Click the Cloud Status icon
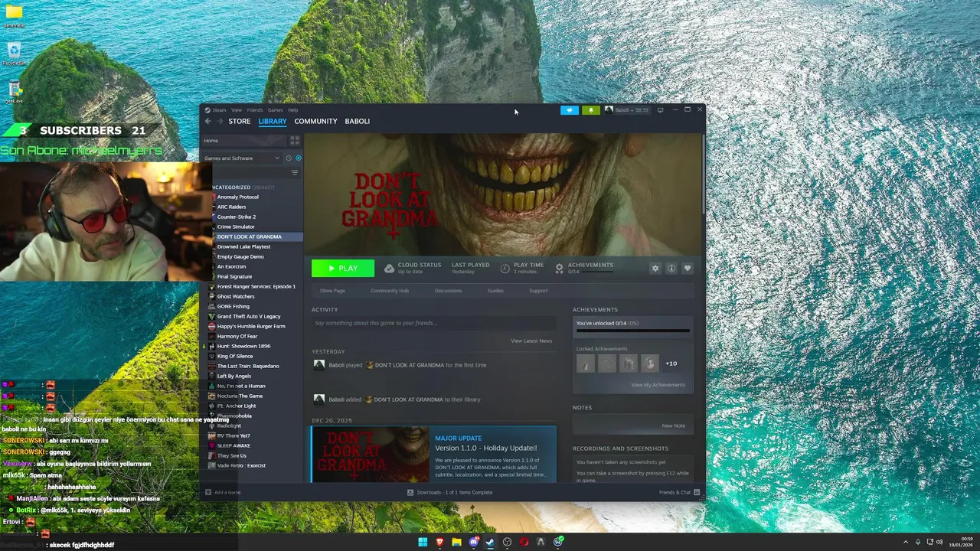This screenshot has width=980, height=551. 389,269
